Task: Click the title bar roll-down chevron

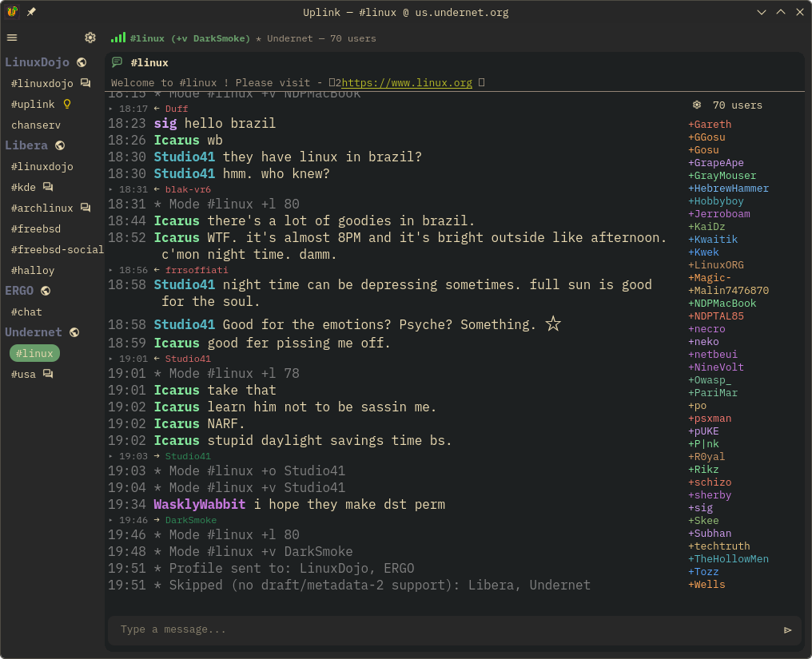Action: [x=761, y=12]
